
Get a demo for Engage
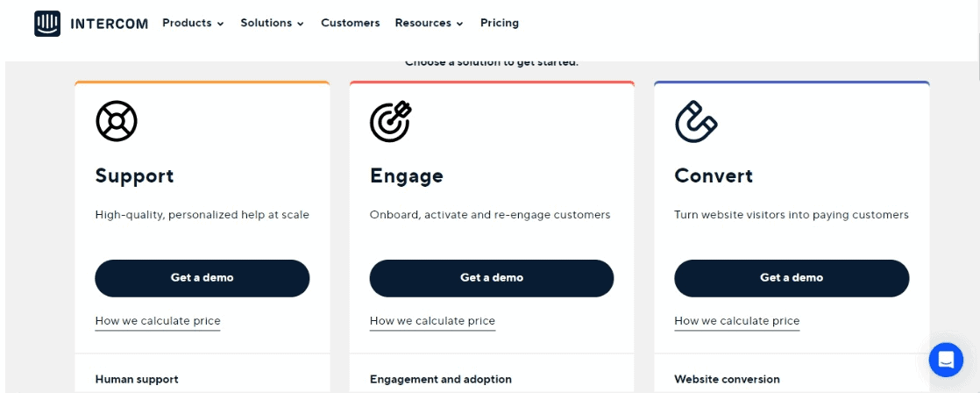coord(491,278)
